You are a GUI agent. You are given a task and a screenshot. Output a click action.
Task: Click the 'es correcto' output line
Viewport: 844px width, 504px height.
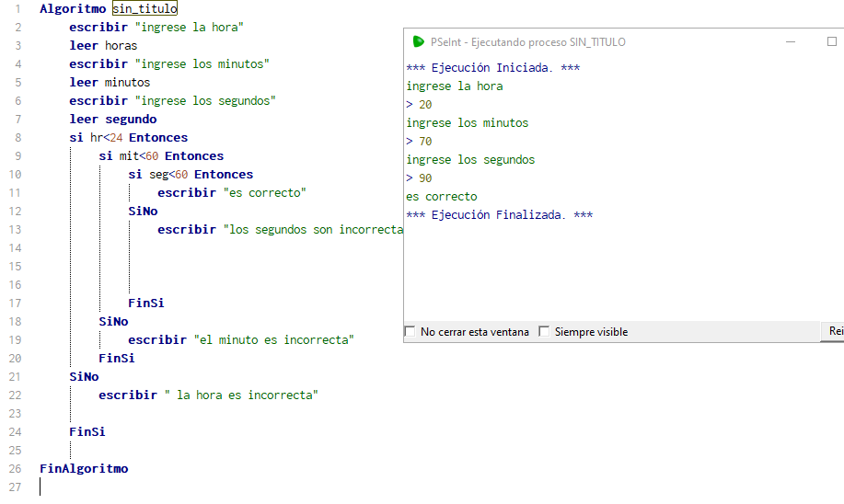click(442, 197)
